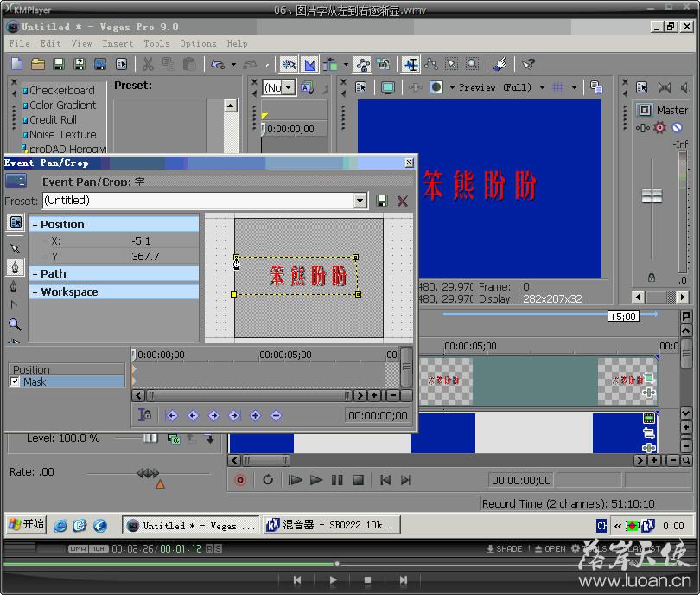Click Stop in the Vegas transport bar
This screenshot has width=700, height=595.
[358, 480]
